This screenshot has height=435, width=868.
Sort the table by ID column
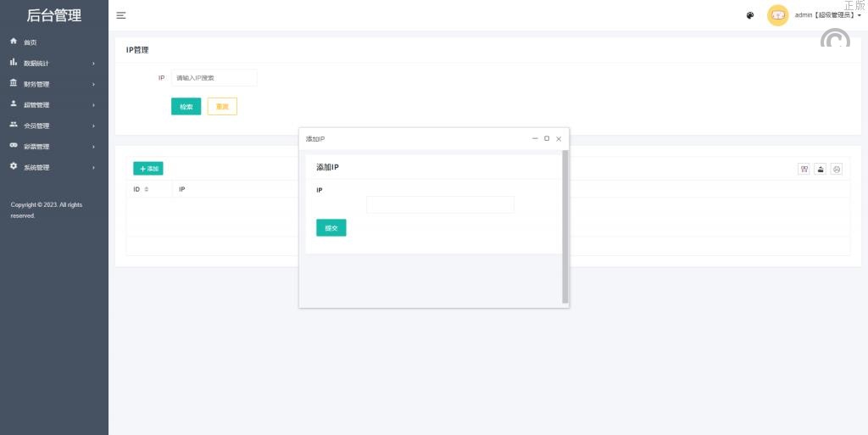(146, 189)
